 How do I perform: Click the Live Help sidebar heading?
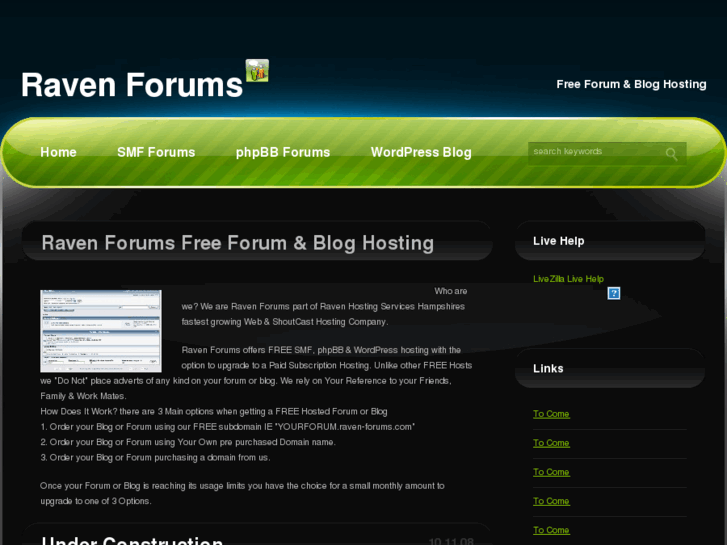pos(558,241)
